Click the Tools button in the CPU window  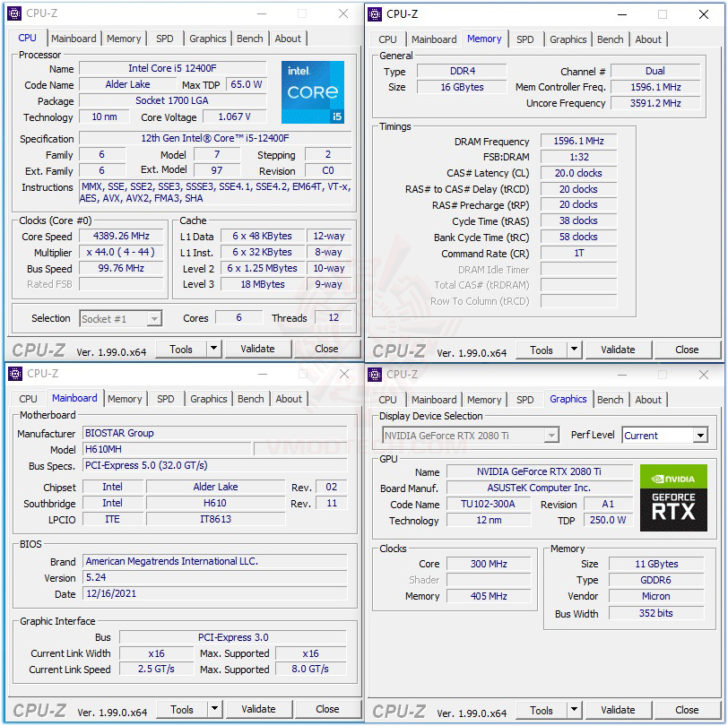181,349
